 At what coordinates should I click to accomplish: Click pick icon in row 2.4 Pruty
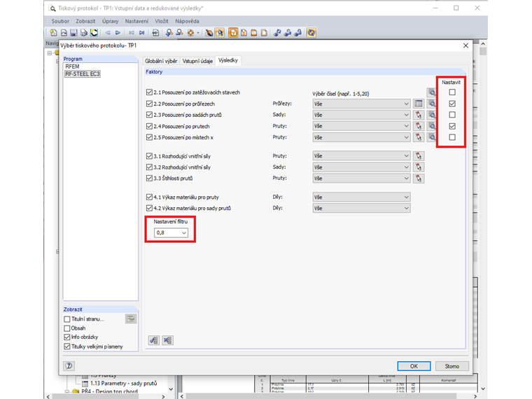tap(419, 126)
